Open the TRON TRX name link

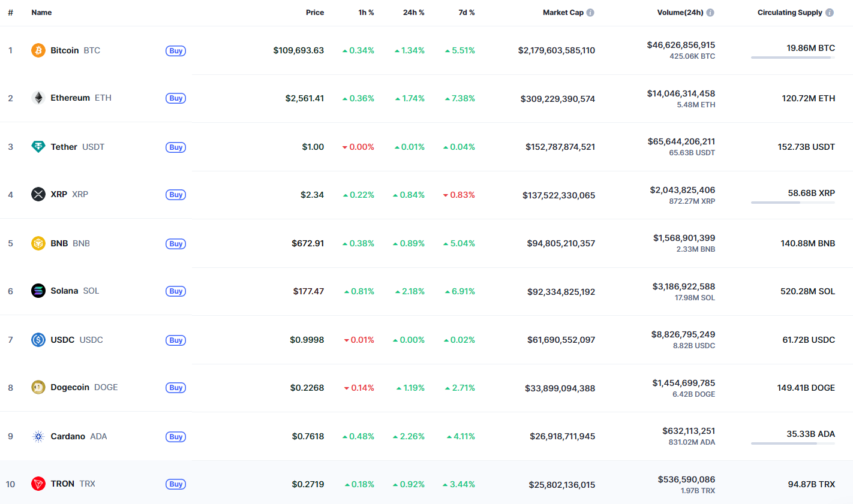click(73, 484)
